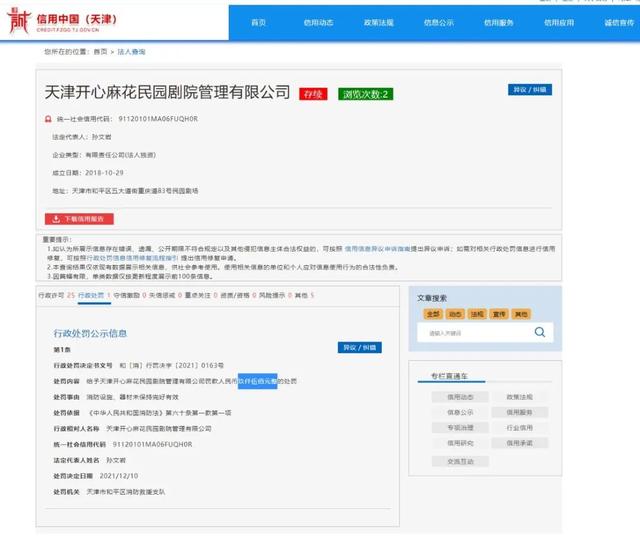The image size is (640, 539).
Task: Click the highlighted fine amount text
Action: click(x=258, y=381)
